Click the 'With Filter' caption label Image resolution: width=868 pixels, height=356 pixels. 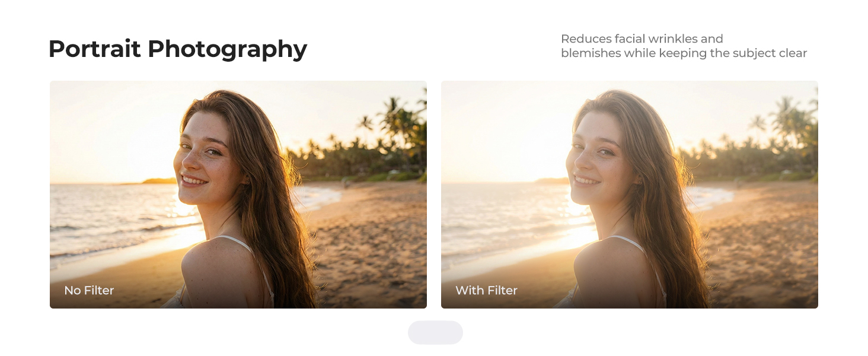point(486,290)
